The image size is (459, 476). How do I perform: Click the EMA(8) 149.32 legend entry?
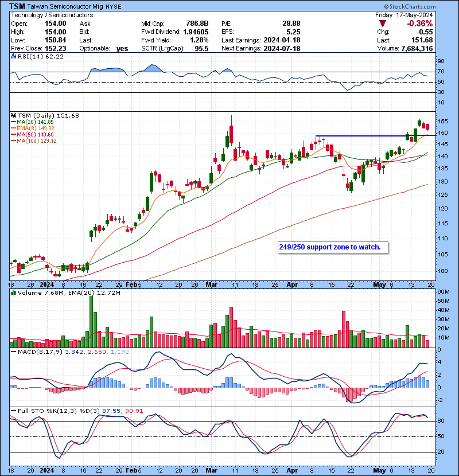(33, 128)
